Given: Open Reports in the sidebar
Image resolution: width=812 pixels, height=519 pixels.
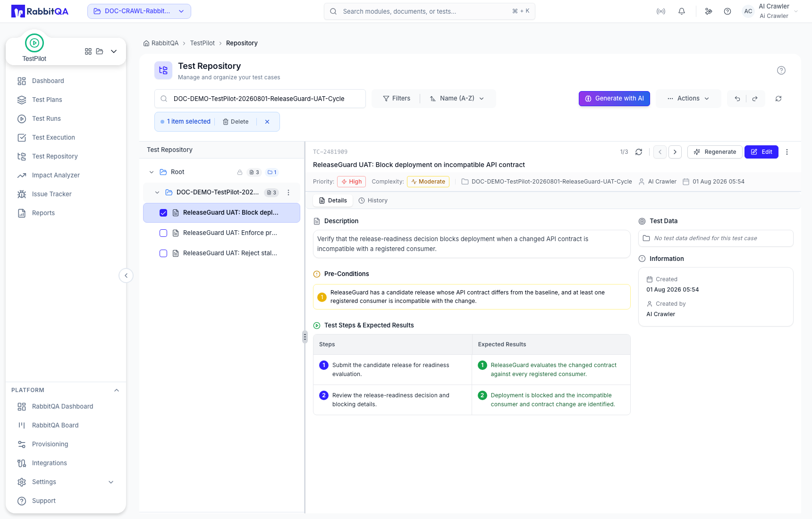Looking at the screenshot, I should click(66, 213).
